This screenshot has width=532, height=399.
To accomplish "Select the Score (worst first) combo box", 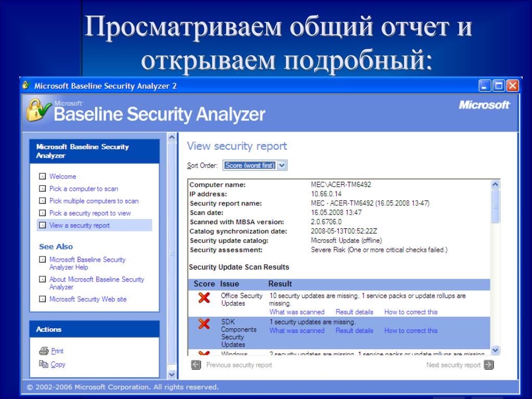I will click(255, 165).
